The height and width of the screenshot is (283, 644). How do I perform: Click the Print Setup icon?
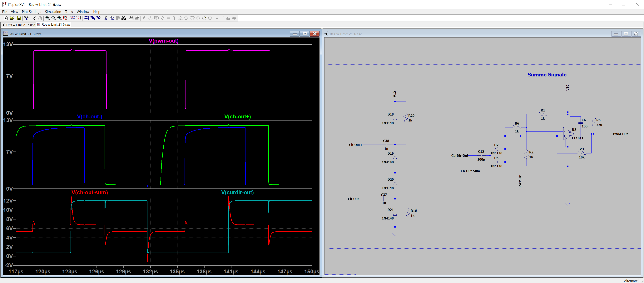point(137,18)
